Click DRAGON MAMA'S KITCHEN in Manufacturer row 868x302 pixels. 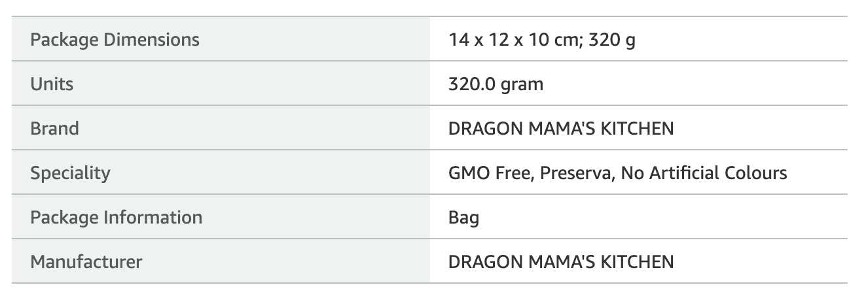(561, 262)
